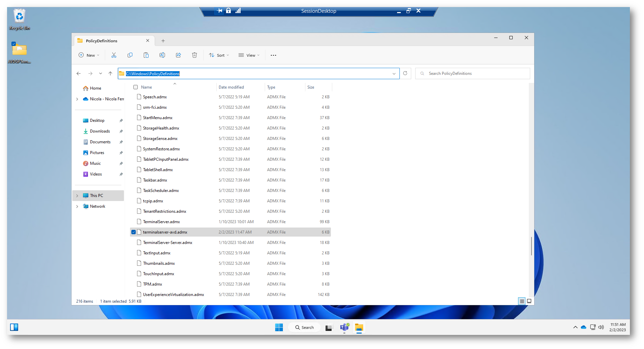Expand the This PC tree node
Image resolution: width=644 pixels, height=349 pixels.
coord(77,196)
